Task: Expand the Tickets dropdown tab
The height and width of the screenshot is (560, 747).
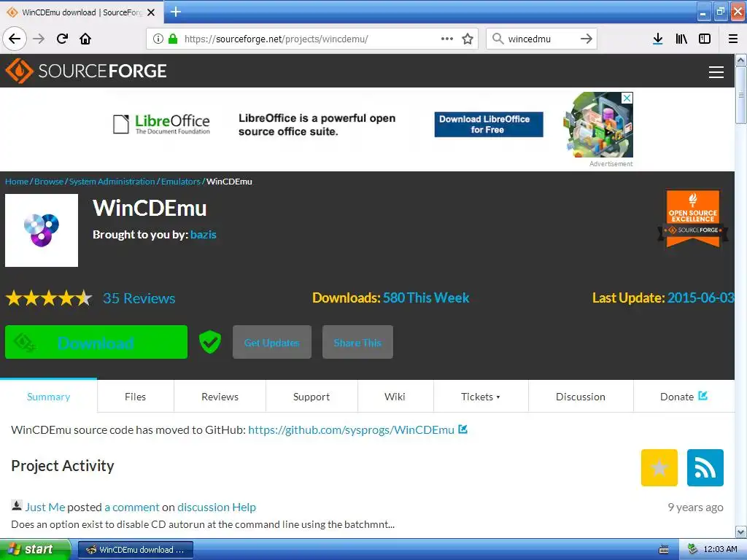Action: point(481,397)
